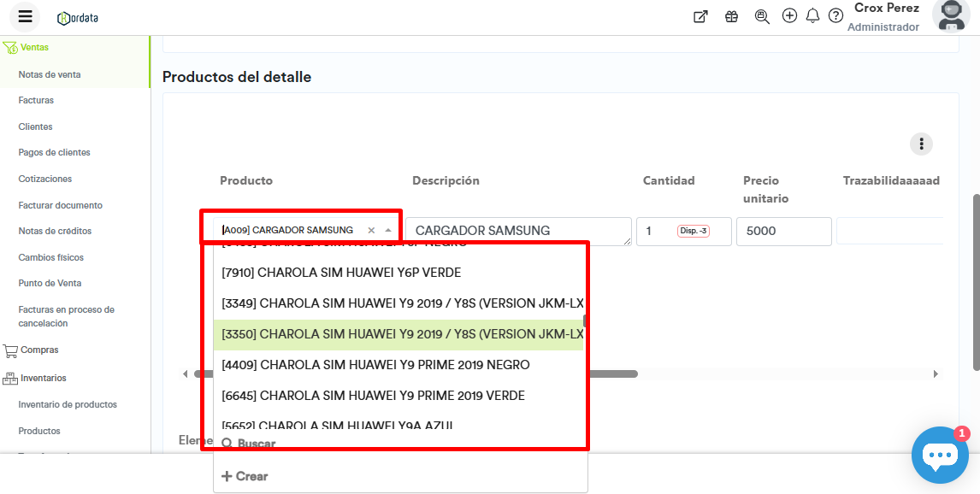Screen dimensions: 980x494
Task: Click the plus circle icon in header
Action: coord(789,16)
